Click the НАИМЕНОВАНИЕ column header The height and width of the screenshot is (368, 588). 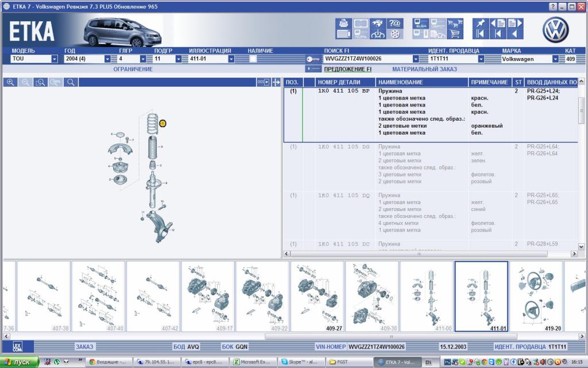click(422, 82)
